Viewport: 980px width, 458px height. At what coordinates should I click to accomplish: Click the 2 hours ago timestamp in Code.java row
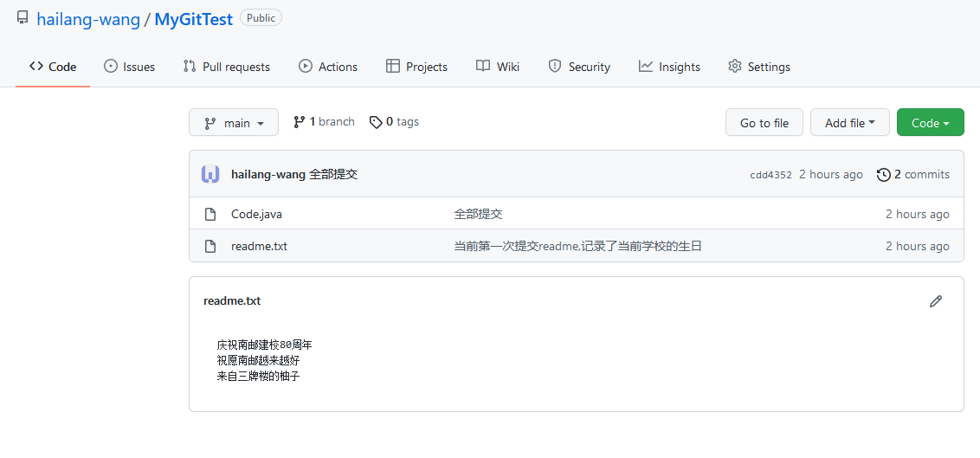pos(917,215)
